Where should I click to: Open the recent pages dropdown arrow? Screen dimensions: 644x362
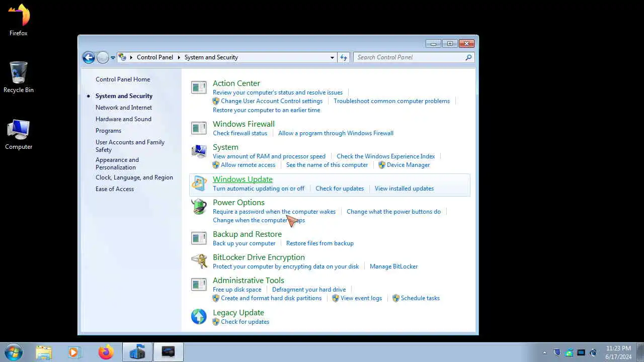point(113,58)
